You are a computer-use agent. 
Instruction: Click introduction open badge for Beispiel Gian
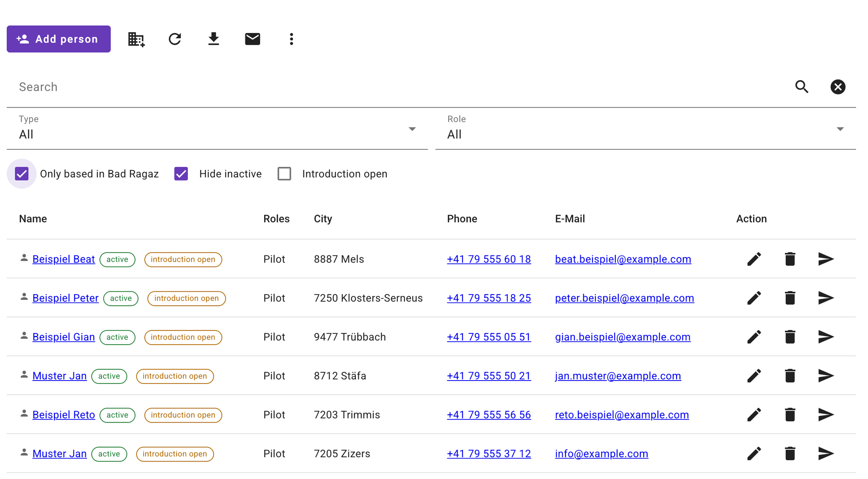pyautogui.click(x=183, y=337)
